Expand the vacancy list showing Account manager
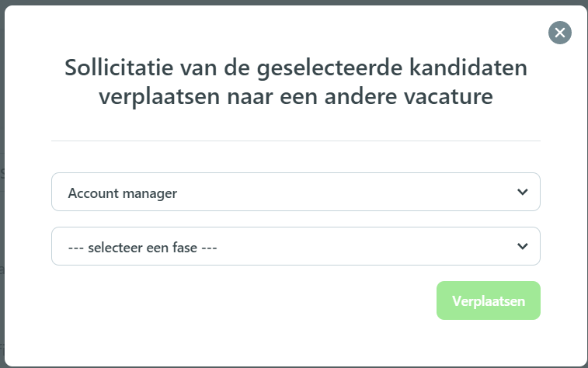Viewport: 588px width, 368px height. click(x=295, y=192)
